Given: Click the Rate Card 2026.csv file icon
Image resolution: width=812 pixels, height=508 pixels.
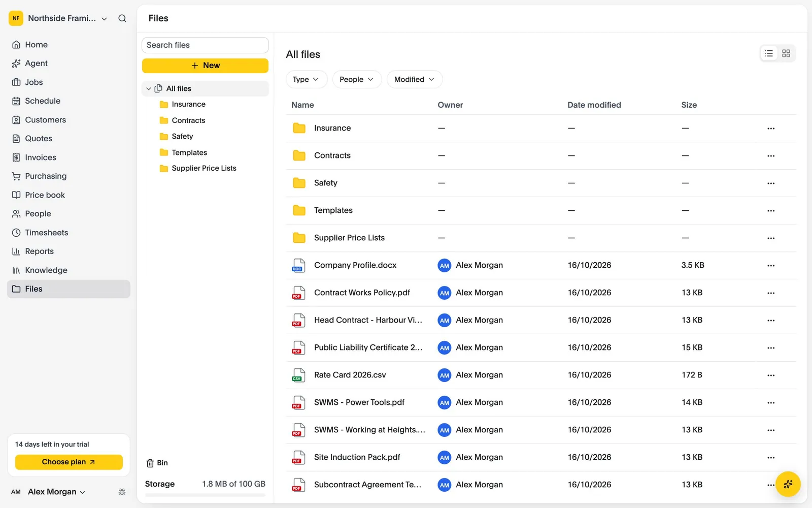Looking at the screenshot, I should [x=298, y=375].
